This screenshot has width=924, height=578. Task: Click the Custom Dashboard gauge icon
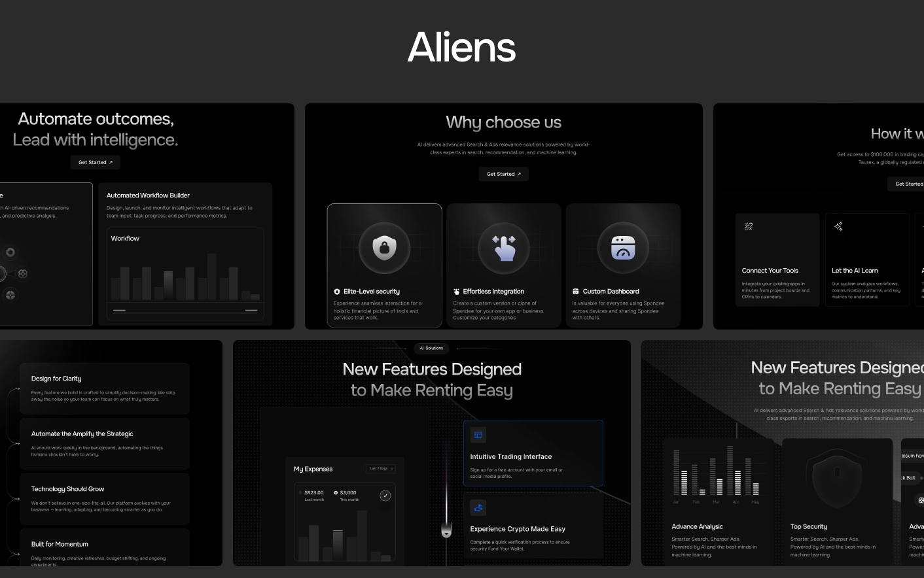tap(623, 248)
